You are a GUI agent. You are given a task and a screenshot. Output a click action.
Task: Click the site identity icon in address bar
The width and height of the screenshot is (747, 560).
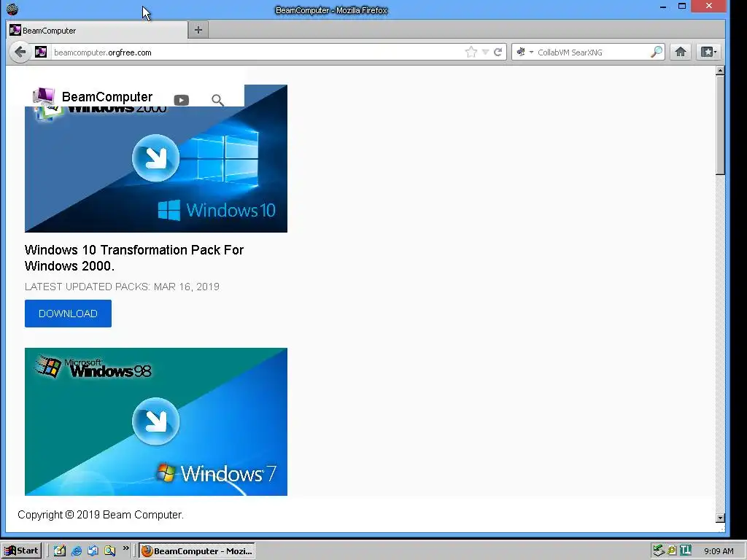point(41,52)
